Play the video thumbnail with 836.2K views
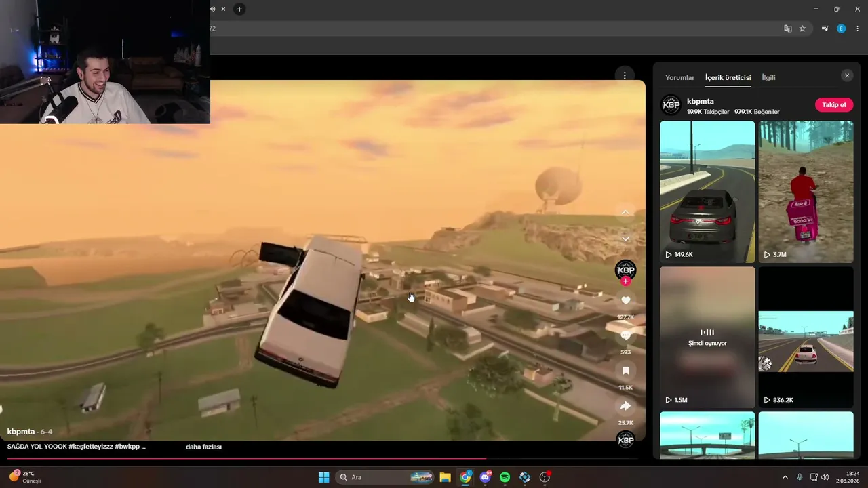This screenshot has width=868, height=488. (x=806, y=337)
